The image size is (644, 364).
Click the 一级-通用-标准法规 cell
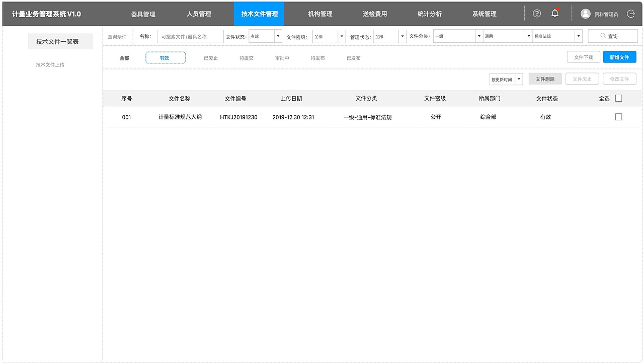(368, 117)
